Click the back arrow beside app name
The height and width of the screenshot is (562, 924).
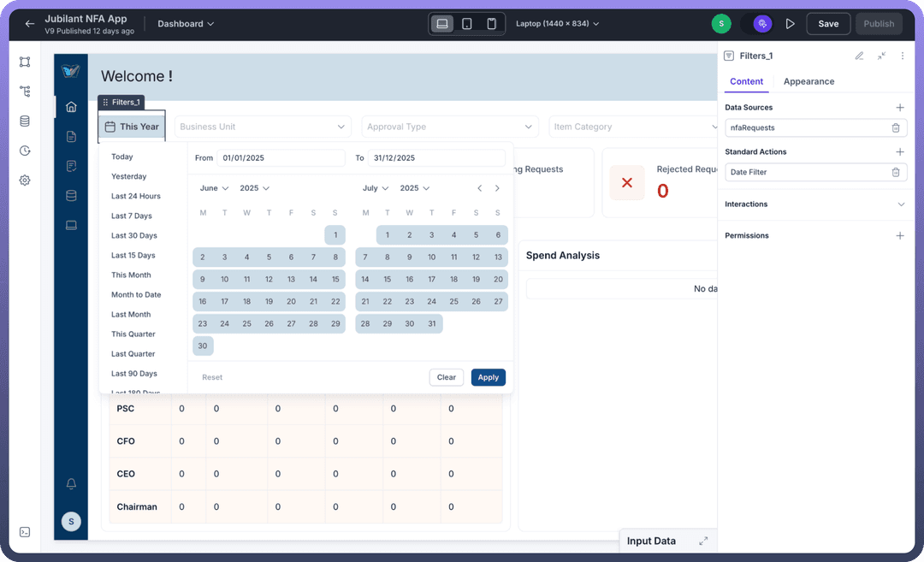(x=30, y=24)
